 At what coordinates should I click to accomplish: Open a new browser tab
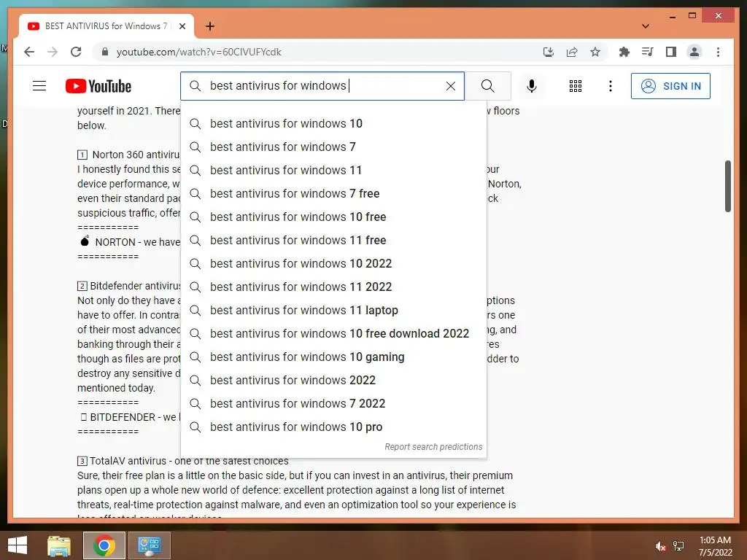[x=210, y=26]
